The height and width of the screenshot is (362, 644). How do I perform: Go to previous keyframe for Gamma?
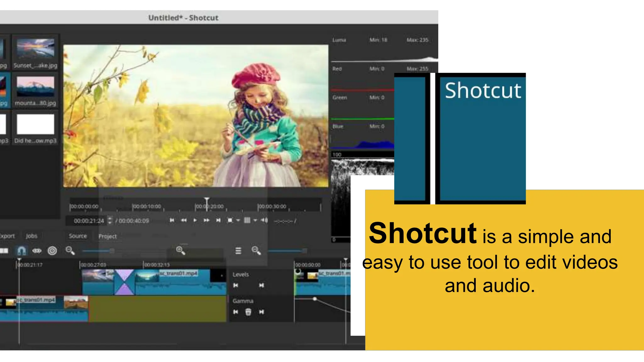pyautogui.click(x=236, y=312)
